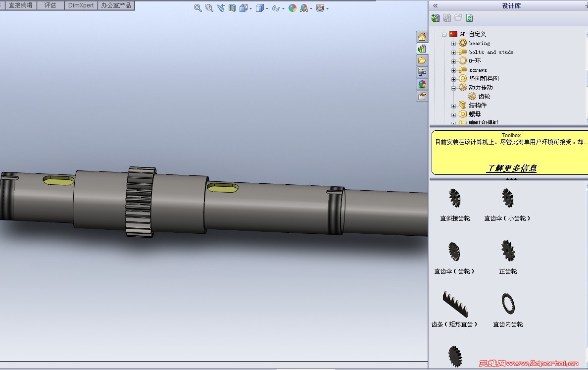Viewport: 588px width, 370px height.
Task: Select 垫圈和挡圈 folder in tree
Action: tap(484, 78)
